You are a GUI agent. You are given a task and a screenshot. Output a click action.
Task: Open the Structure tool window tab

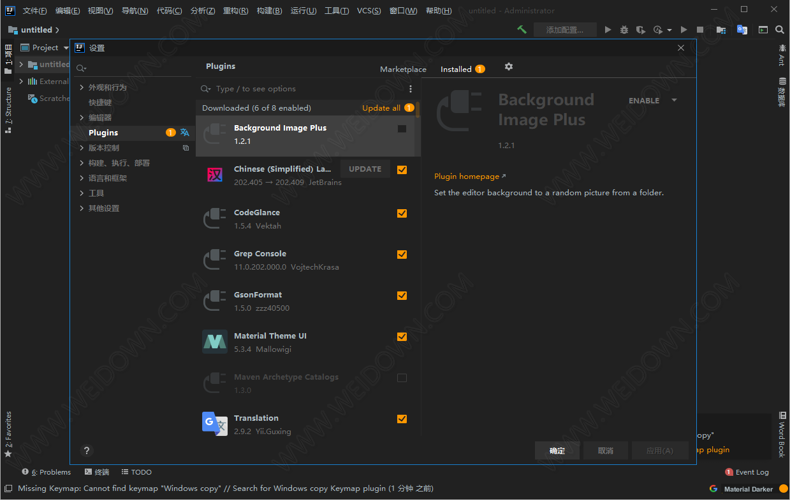pyautogui.click(x=8, y=110)
